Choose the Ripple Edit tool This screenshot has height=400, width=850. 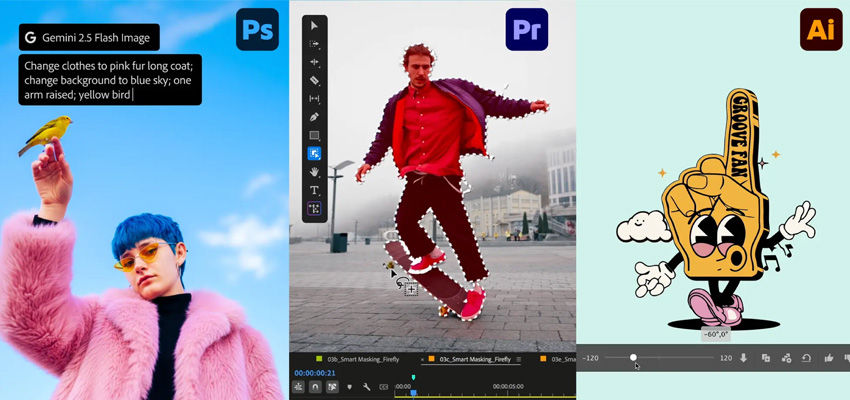(314, 62)
